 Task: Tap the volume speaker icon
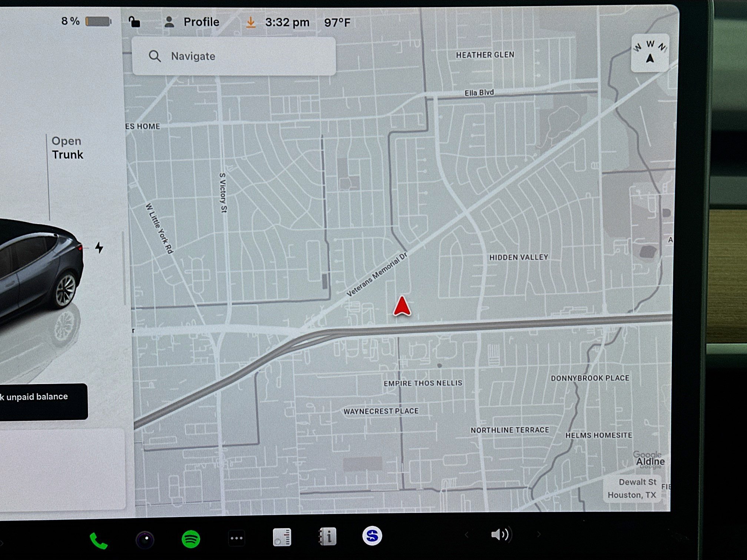coord(501,534)
